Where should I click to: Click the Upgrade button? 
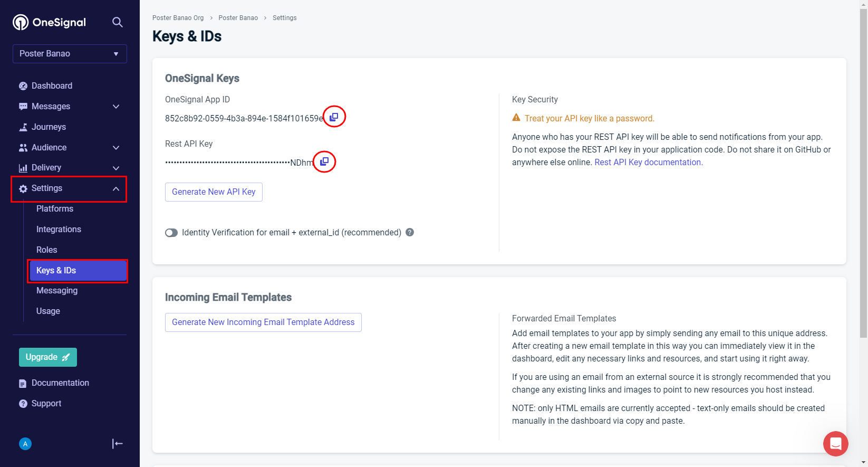pos(48,357)
